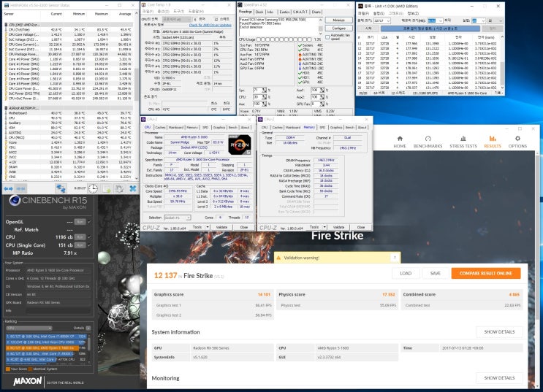The image size is (543, 392).
Task: Open the Stress Tests chart icon
Action: coord(463,139)
